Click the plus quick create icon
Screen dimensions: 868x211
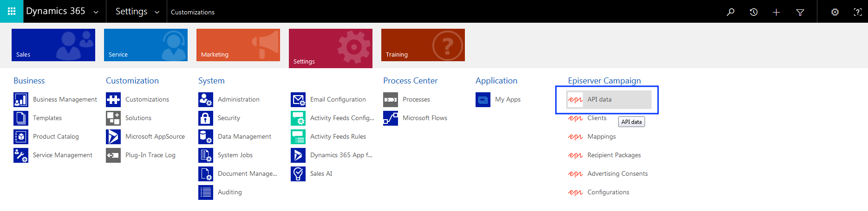tap(776, 12)
